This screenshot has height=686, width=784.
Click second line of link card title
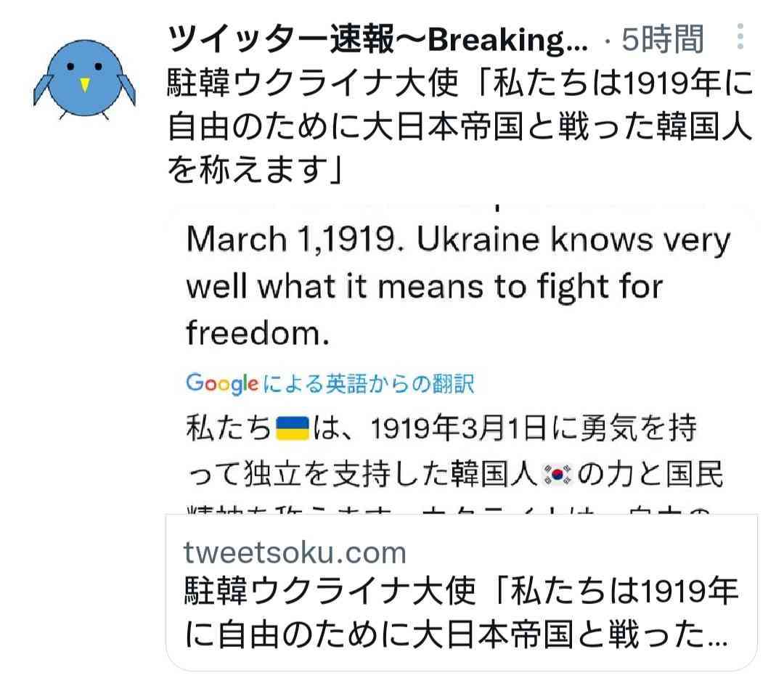click(456, 634)
